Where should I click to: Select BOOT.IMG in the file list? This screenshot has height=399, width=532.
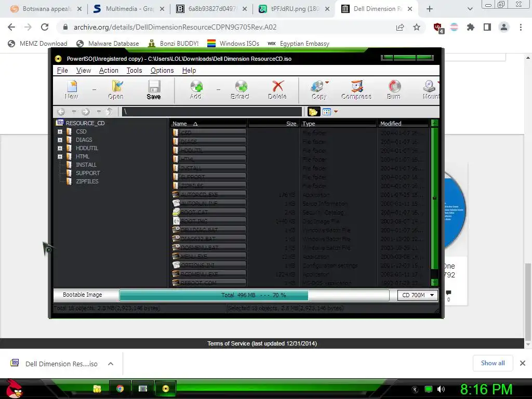209,221
